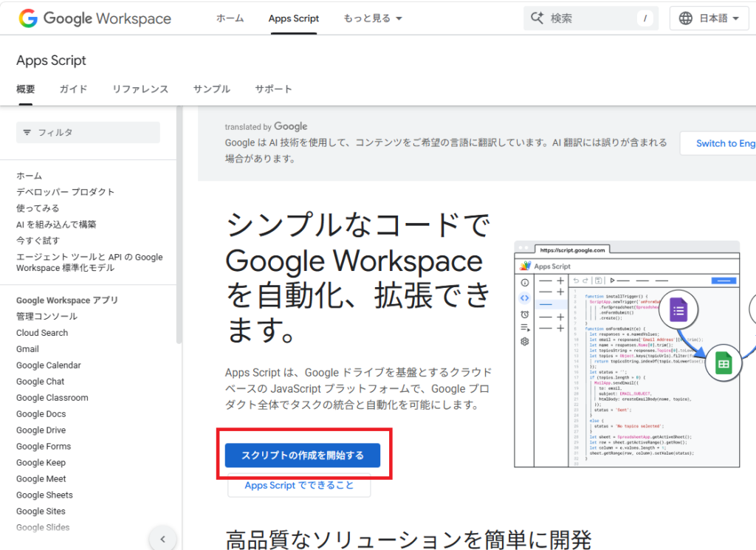The height and width of the screenshot is (550, 756).
Task: Open Google Sites sidebar link
Action: pos(41,511)
